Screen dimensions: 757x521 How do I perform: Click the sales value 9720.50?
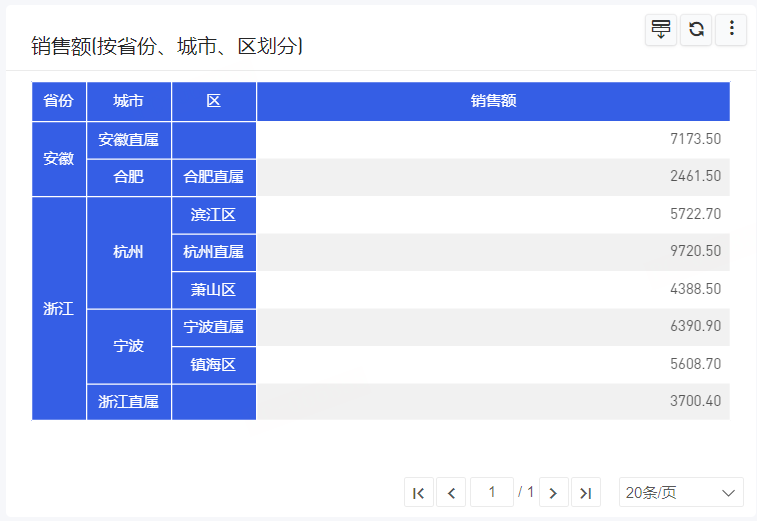[x=695, y=252]
